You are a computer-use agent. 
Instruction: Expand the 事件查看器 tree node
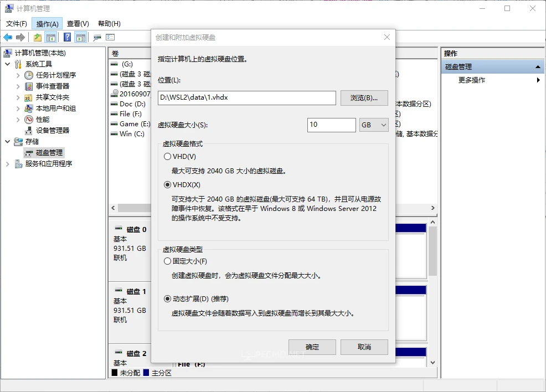pos(18,86)
